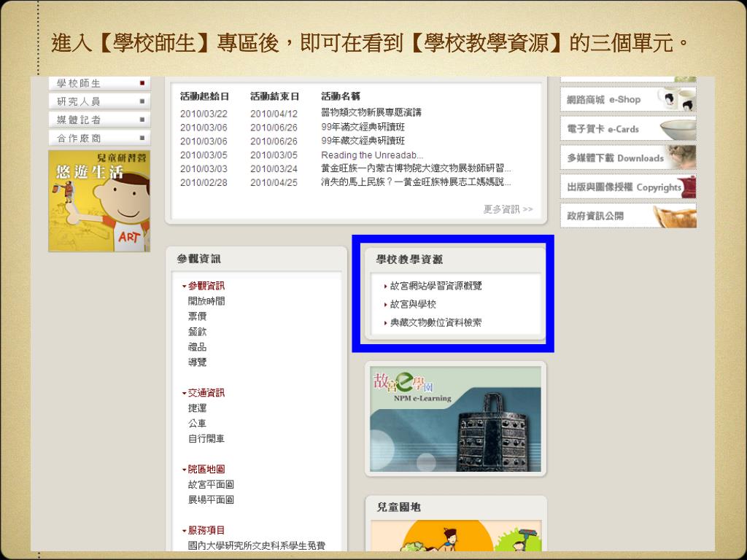The height and width of the screenshot is (560, 747).
Task: Open activity 黃金旺族一內蒙古博物院大遼文物展教師研習
Action: pyautogui.click(x=416, y=168)
